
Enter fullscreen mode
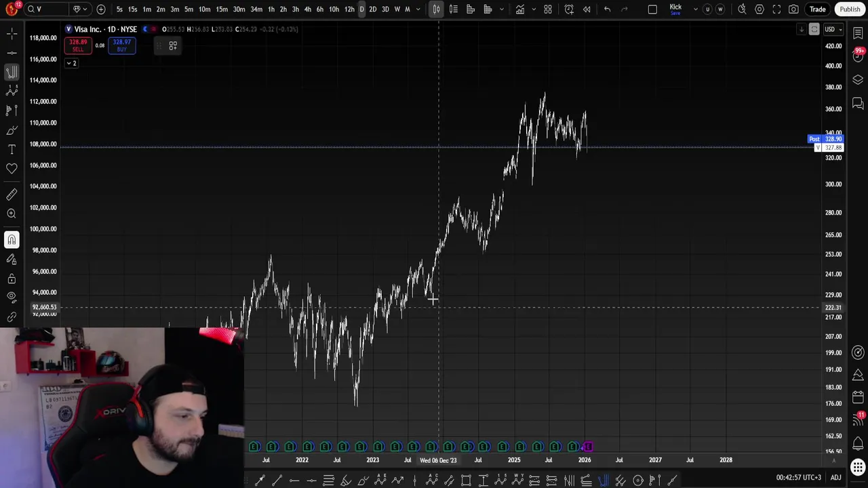click(x=776, y=9)
